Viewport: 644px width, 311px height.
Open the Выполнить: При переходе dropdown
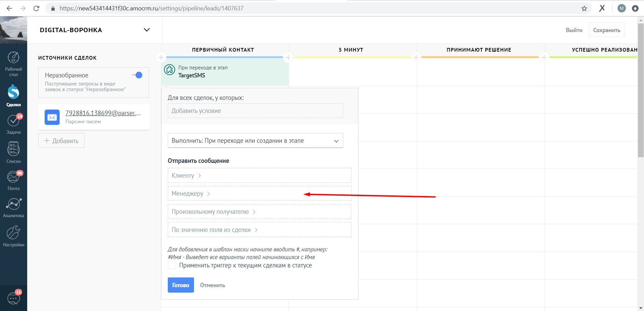[255, 141]
